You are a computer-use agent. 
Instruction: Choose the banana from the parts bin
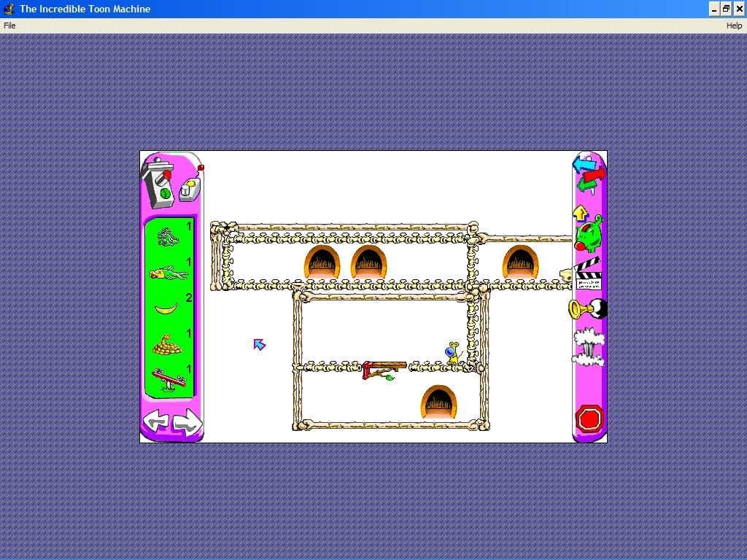166,308
